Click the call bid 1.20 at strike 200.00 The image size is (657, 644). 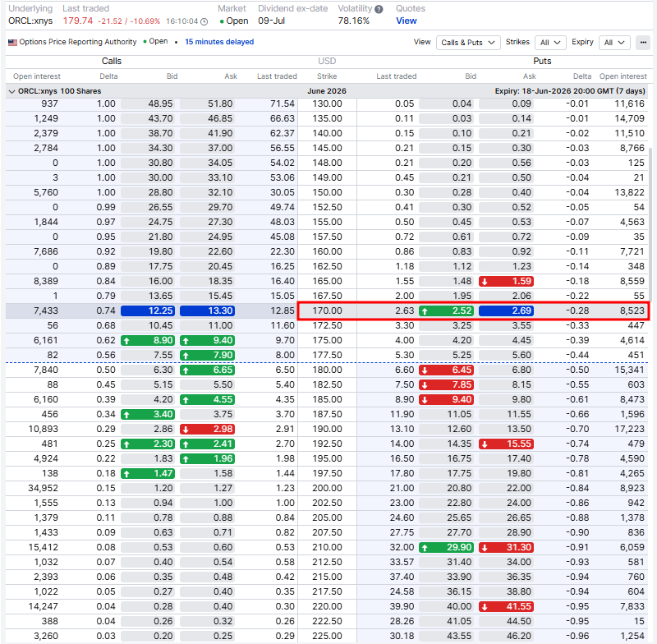coord(148,489)
